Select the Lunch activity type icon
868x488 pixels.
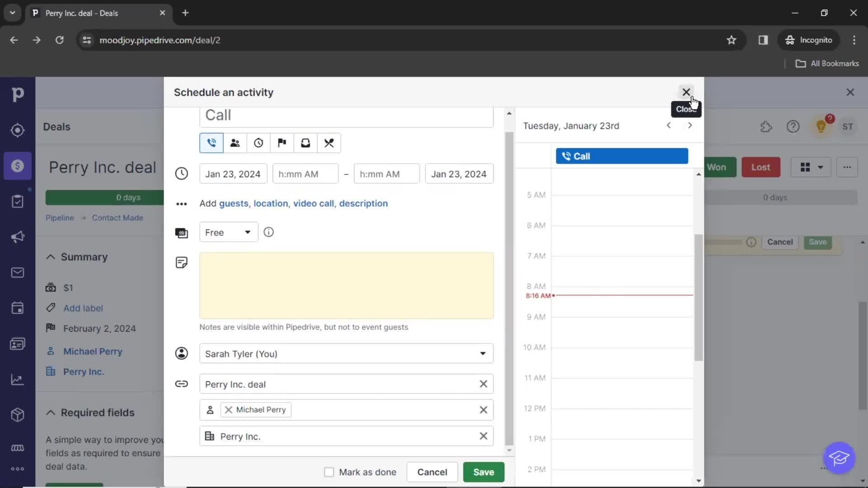pos(329,143)
